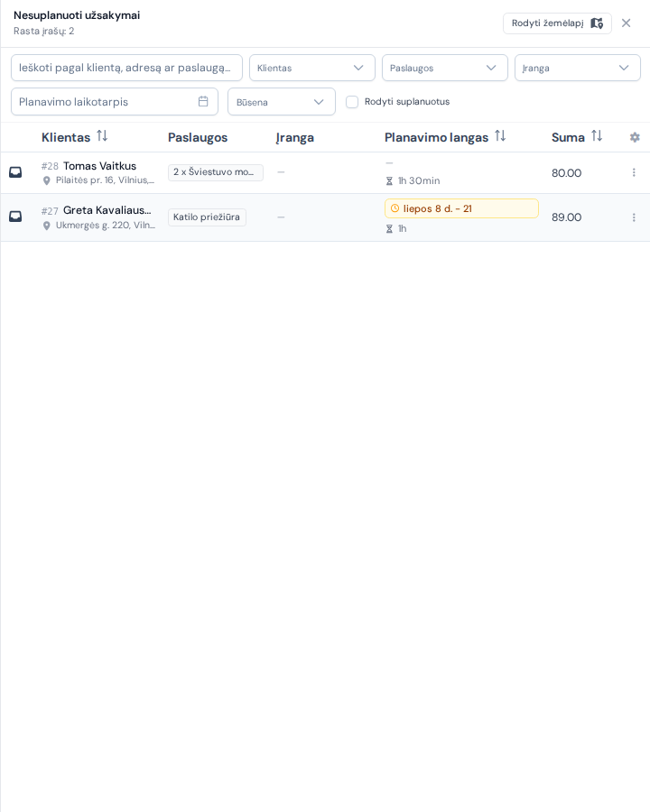The height and width of the screenshot is (812, 650).
Task: Open the Įranga filter dropdown
Action: (x=578, y=68)
